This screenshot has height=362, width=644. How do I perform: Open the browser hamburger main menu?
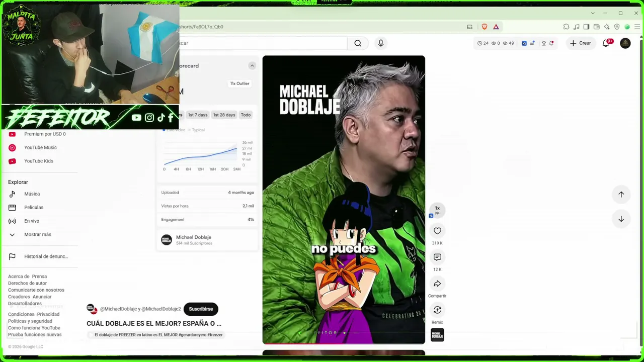click(637, 27)
